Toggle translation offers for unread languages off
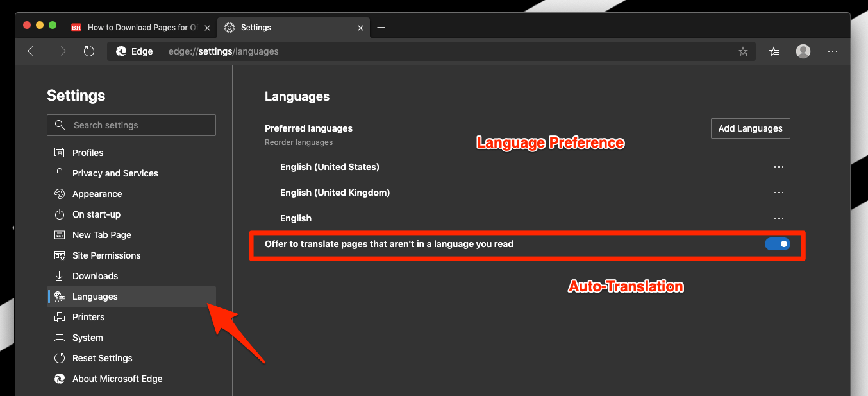This screenshot has height=396, width=868. (x=778, y=244)
